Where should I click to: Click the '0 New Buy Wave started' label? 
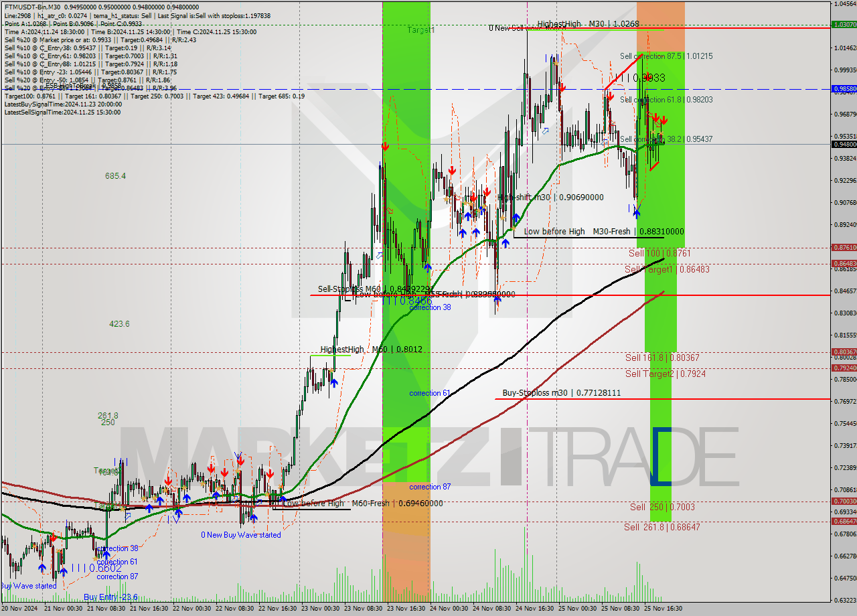(241, 535)
